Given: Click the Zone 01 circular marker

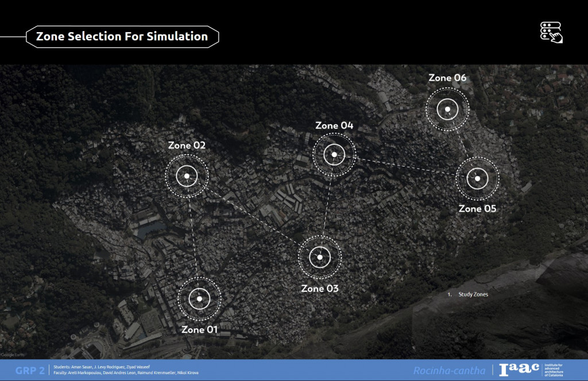Looking at the screenshot, I should pyautogui.click(x=199, y=299).
